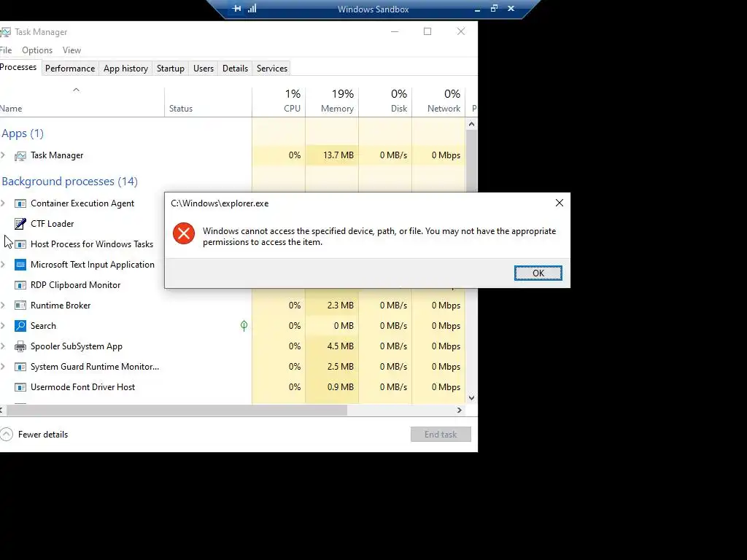Screen dimensions: 747x560
Task: Switch to the Services tab
Action: click(272, 69)
